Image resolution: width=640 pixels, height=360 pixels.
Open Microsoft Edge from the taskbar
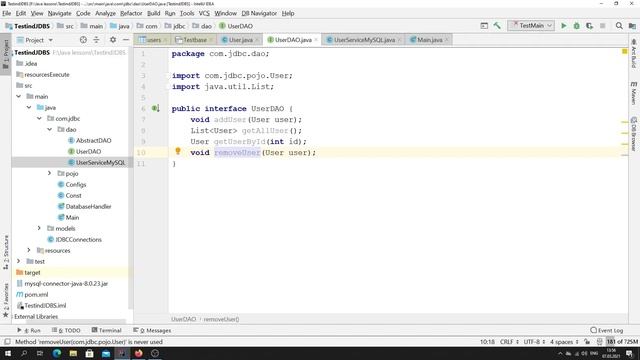coord(57,353)
